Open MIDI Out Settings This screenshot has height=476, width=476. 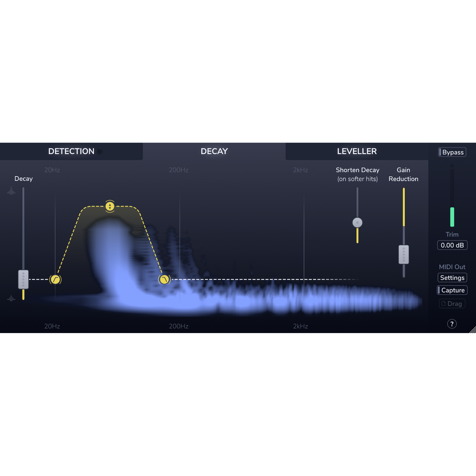[x=452, y=278]
